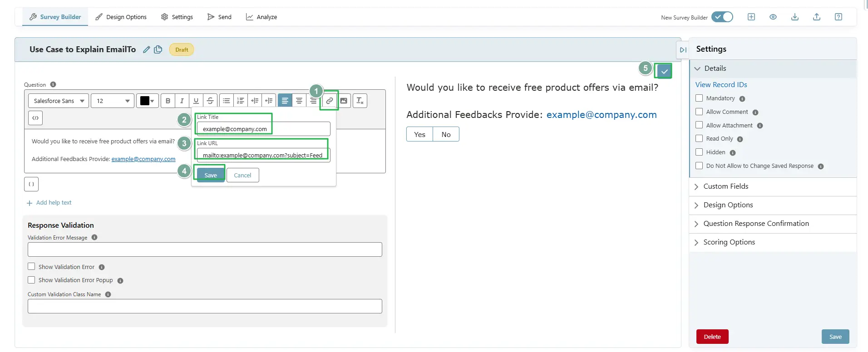Save the link in the popup
The height and width of the screenshot is (352, 868).
211,175
